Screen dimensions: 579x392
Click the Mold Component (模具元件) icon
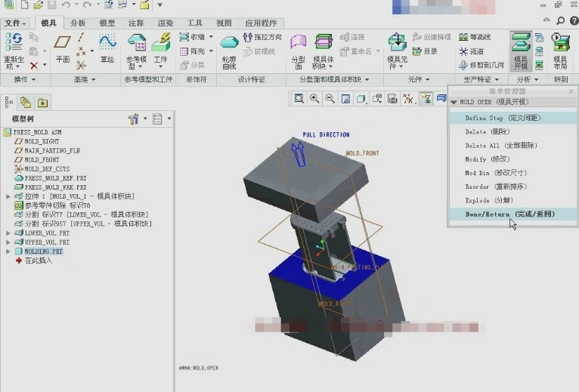[398, 42]
